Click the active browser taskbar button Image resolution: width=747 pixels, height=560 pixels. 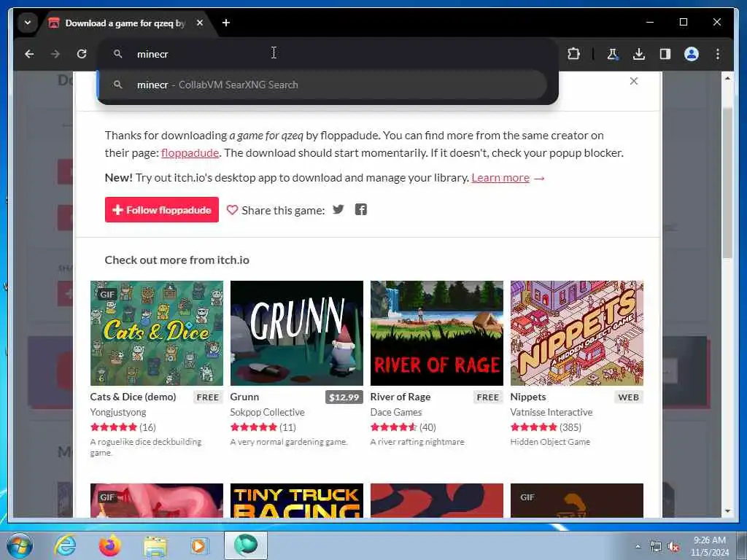click(x=246, y=545)
